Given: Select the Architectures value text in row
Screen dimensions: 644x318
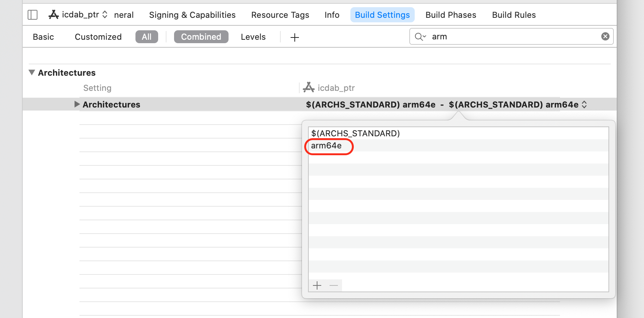Looking at the screenshot, I should (x=442, y=104).
